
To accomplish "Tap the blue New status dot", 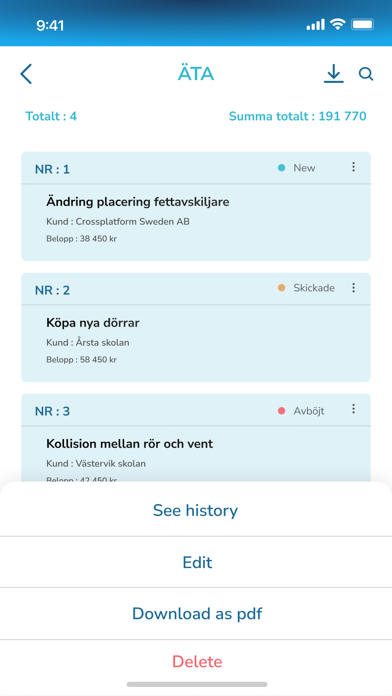I will pyautogui.click(x=281, y=168).
